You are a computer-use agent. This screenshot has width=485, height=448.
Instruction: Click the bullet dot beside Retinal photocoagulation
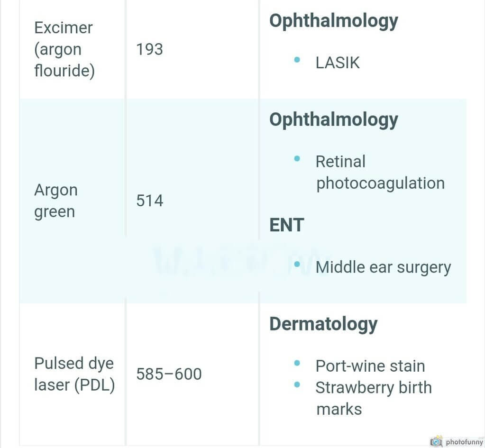297,159
